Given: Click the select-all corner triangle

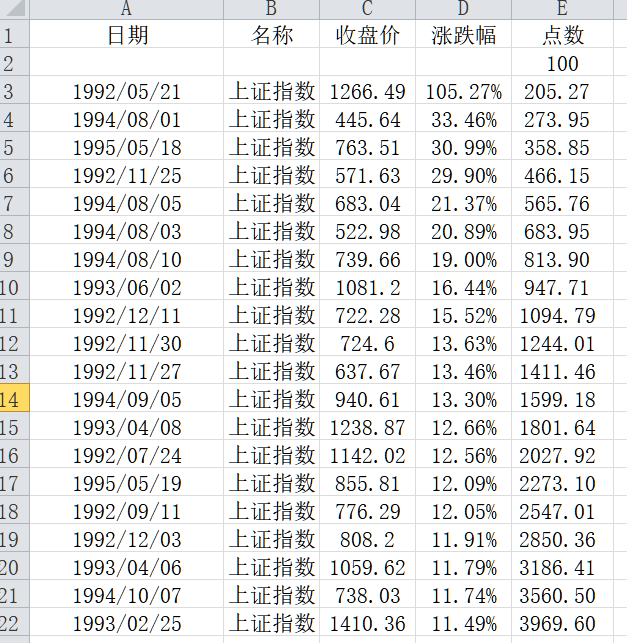Looking at the screenshot, I should coord(14,9).
